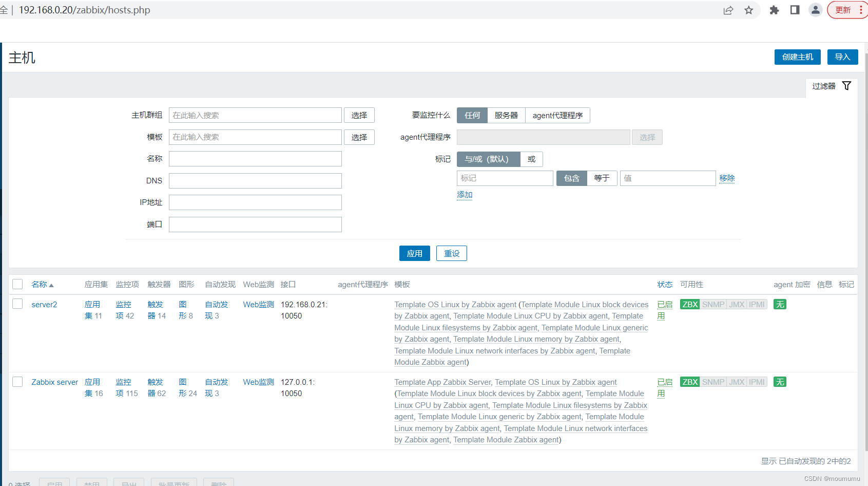Click the 端口 filter input
Viewport: 868px width, 486px height.
pyautogui.click(x=255, y=225)
